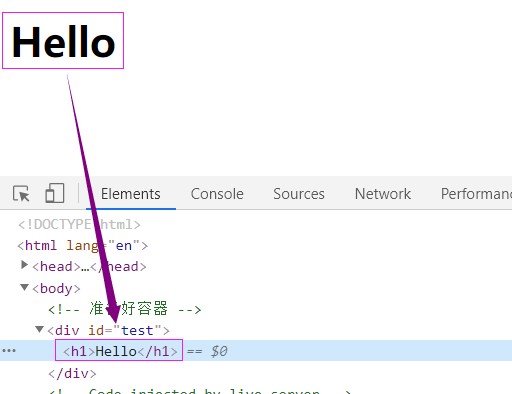Select the body tag text
This screenshot has height=394, width=512.
click(x=56, y=288)
